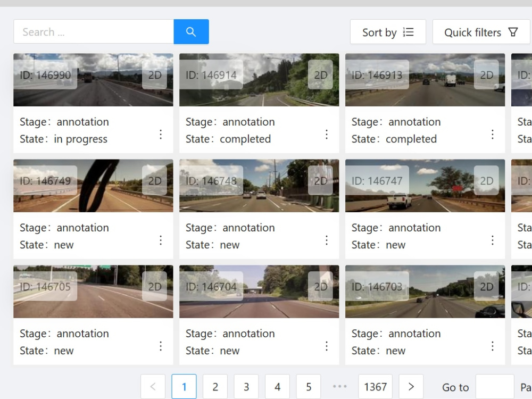Screen dimensions: 532x399
Task: Go to pagination page 4
Action: tap(278, 386)
